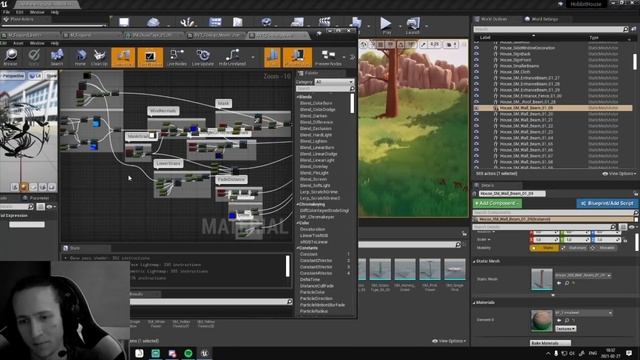Click the microphone icon in system tray
This screenshot has height=360, width=640.
[x=556, y=353]
